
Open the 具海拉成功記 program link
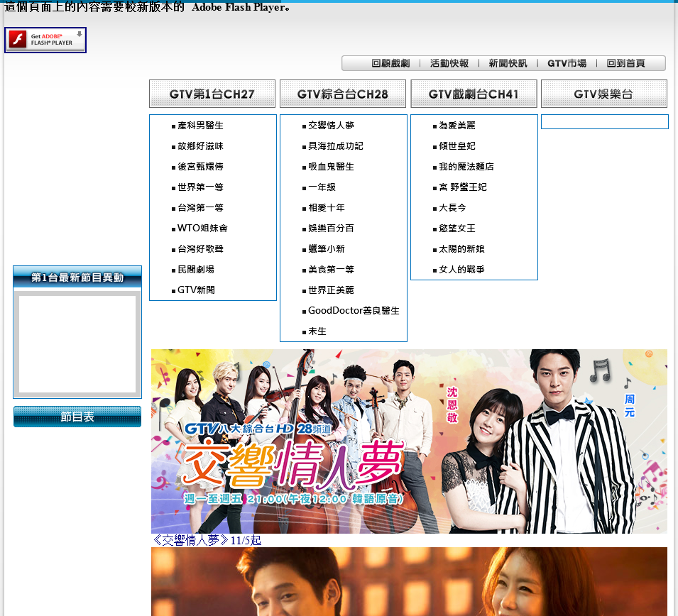click(336, 146)
